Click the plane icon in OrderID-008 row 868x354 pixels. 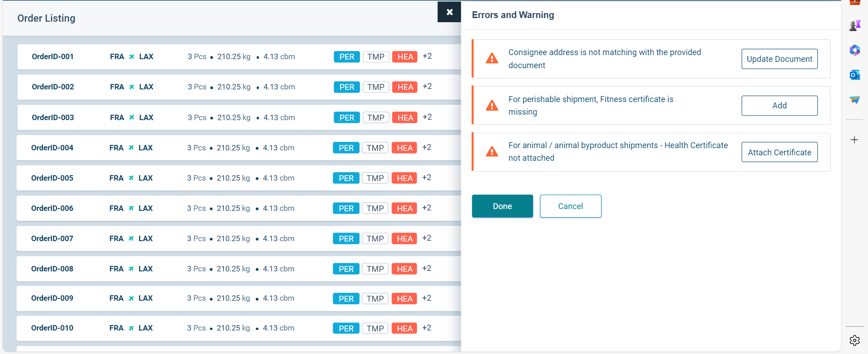pos(131,269)
